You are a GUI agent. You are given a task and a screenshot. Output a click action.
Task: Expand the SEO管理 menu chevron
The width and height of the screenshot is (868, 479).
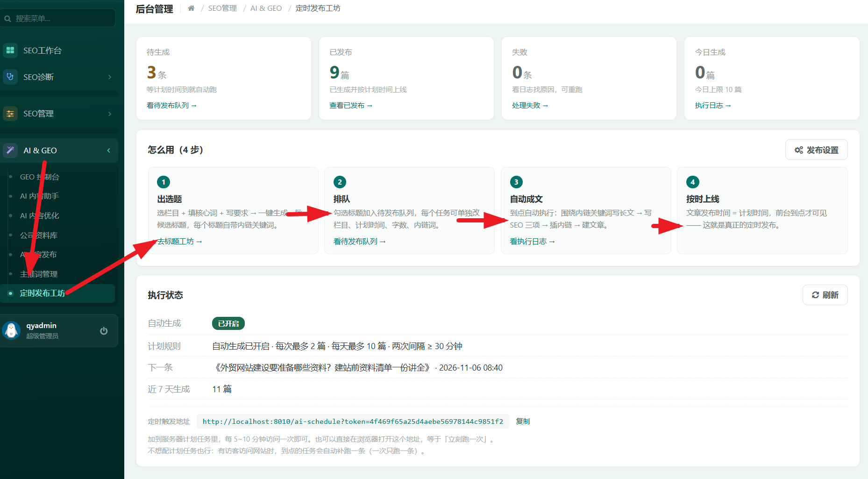pyautogui.click(x=110, y=114)
